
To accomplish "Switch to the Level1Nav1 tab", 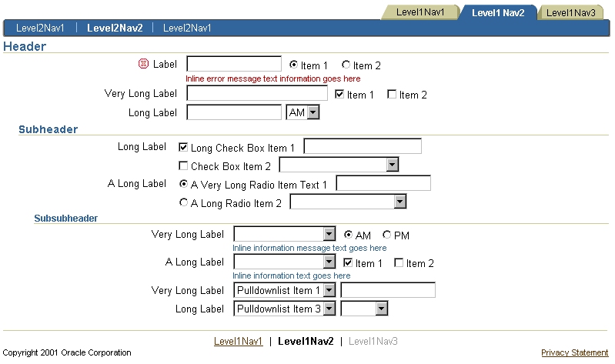I will [x=420, y=12].
